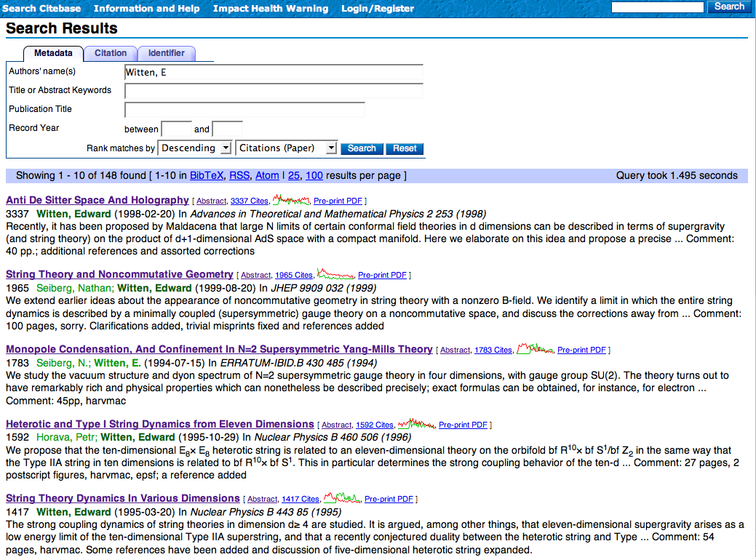Click citation sparkline for Monopole Condensation paper
Image resolution: width=756 pixels, height=557 pixels.
pyautogui.click(x=535, y=349)
